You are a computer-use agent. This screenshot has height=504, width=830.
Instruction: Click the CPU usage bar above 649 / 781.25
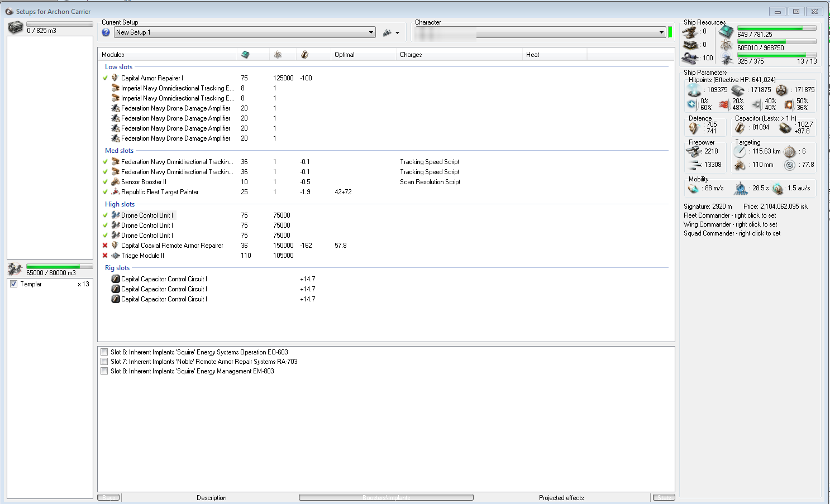click(776, 28)
